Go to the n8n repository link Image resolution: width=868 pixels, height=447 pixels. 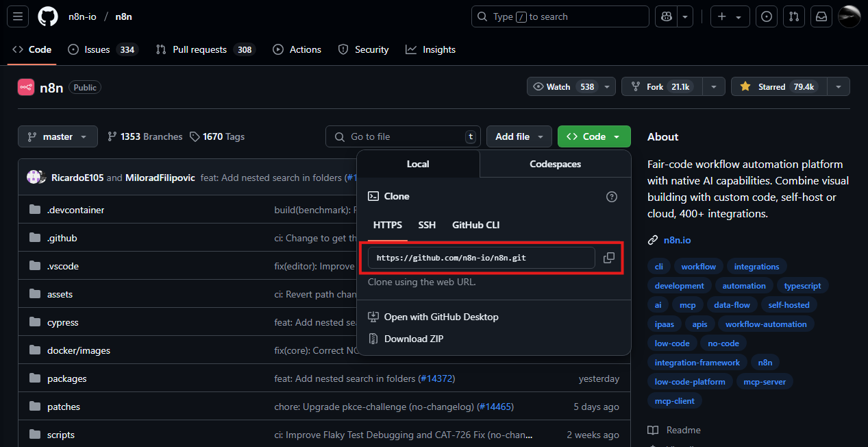[x=123, y=16]
